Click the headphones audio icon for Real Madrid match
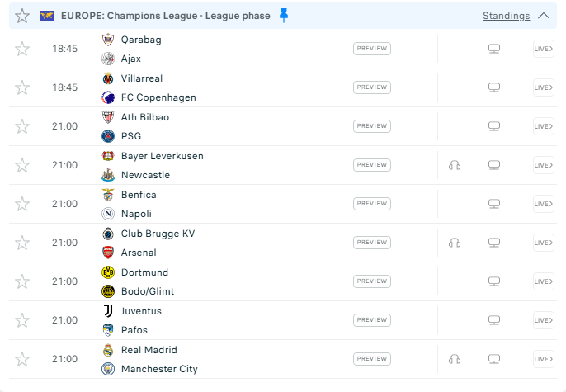The width and height of the screenshot is (566, 392). [x=454, y=359]
